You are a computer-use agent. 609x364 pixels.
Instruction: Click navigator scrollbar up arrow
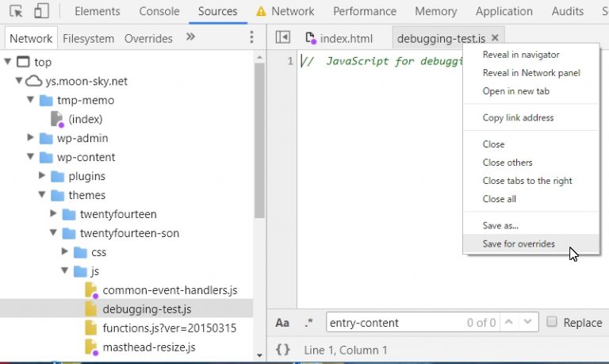click(259, 57)
